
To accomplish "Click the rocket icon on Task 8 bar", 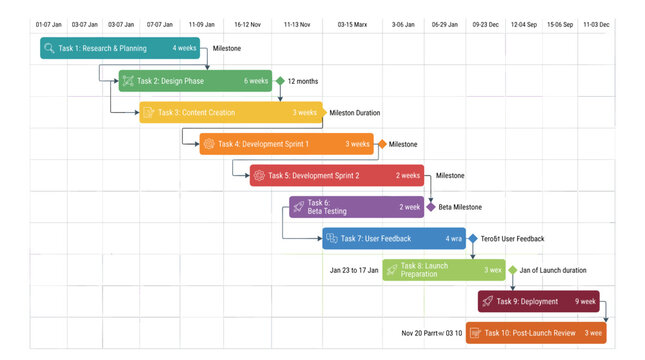I will tap(392, 270).
